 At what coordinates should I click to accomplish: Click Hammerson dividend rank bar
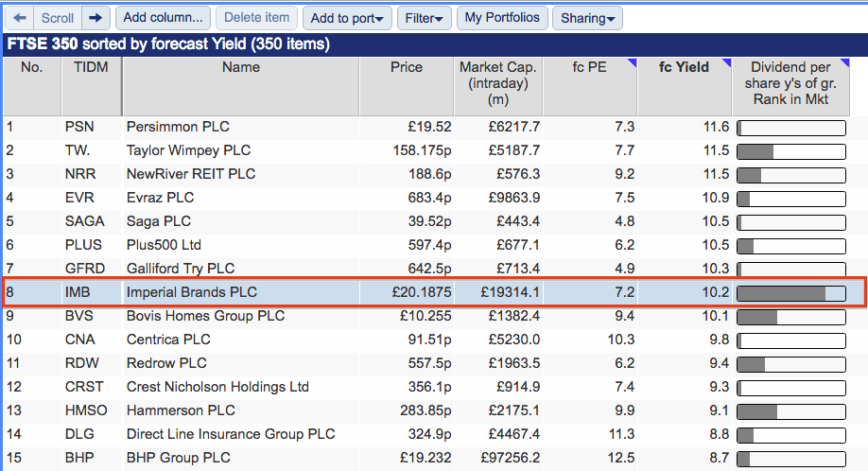pyautogui.click(x=791, y=411)
